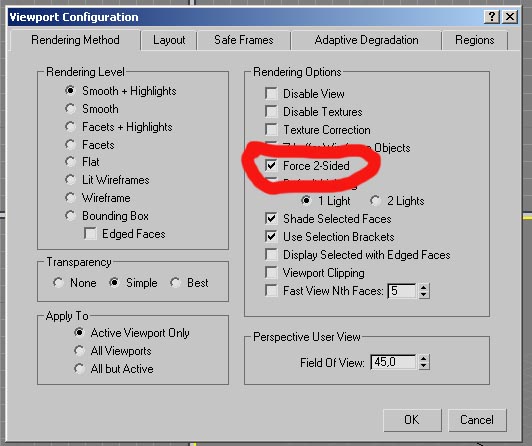Click the Cancel button
The image size is (532, 446).
click(x=477, y=420)
